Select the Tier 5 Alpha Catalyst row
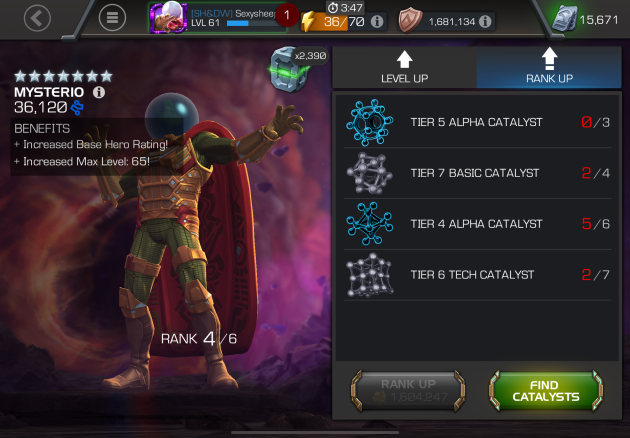The image size is (630, 438). point(478,122)
